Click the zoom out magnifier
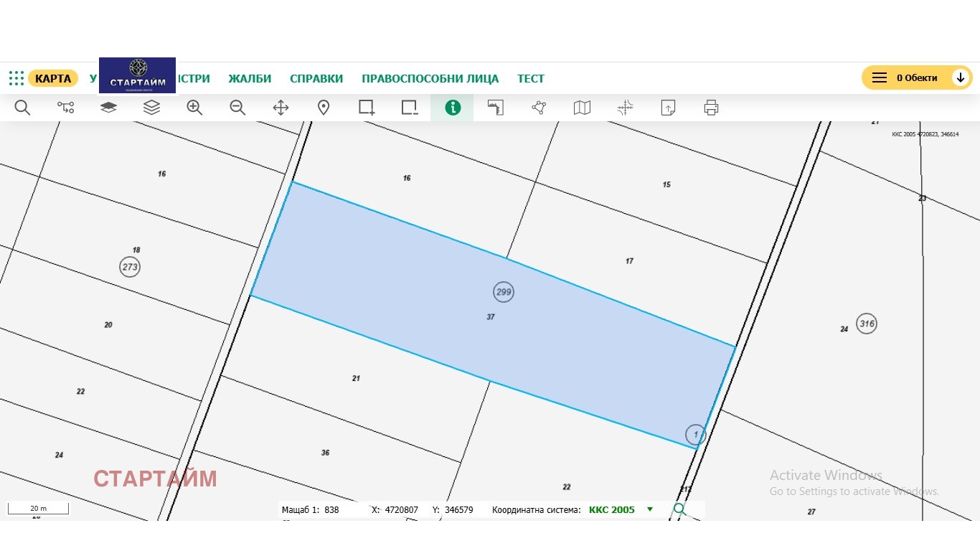 (237, 108)
